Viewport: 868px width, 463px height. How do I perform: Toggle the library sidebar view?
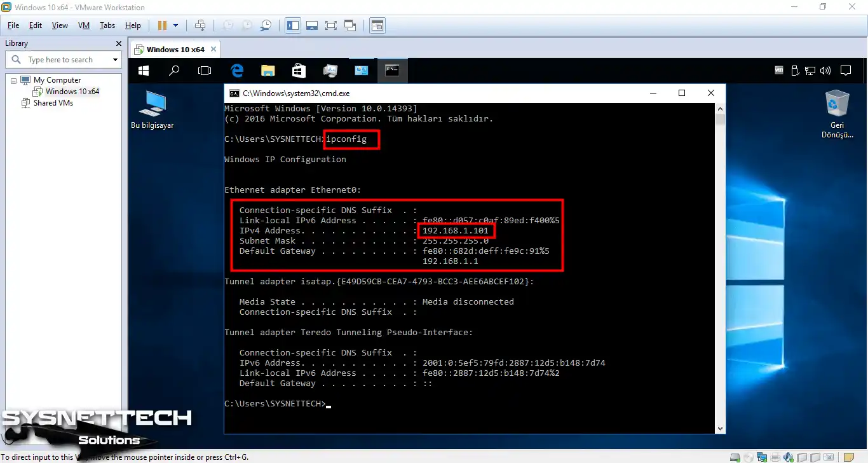coord(293,25)
